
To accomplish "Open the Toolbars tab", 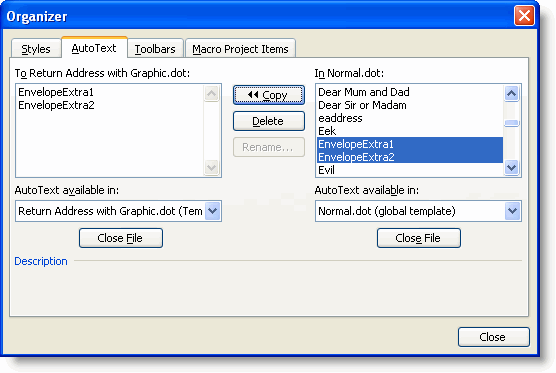I will coord(155,49).
